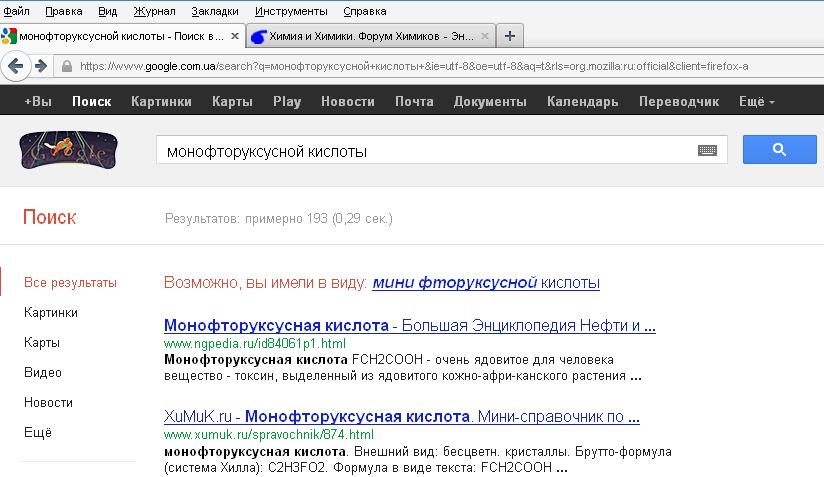Viewport: 824px width, 477px height.
Task: Click suggested query мини фторуксусной кислоты
Action: (486, 283)
